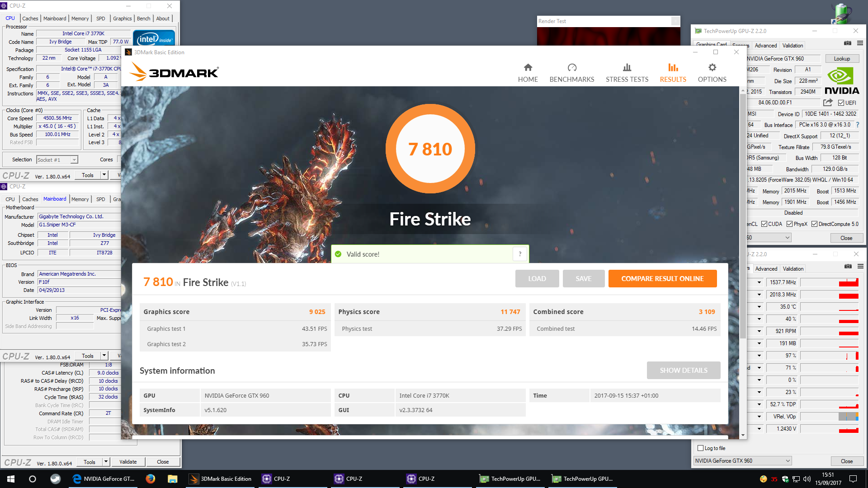The height and width of the screenshot is (488, 868).
Task: Open the 3DMark Home section
Action: click(528, 73)
